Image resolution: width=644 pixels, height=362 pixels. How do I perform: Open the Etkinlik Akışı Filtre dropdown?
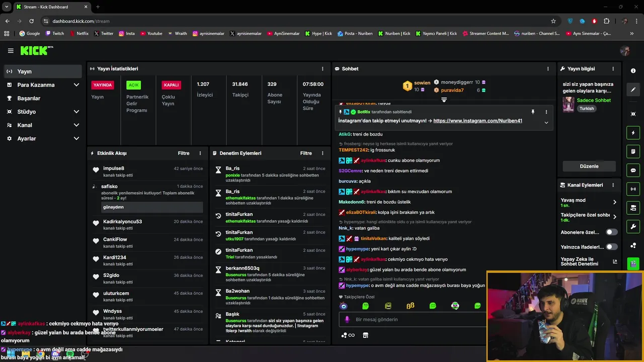(x=184, y=153)
